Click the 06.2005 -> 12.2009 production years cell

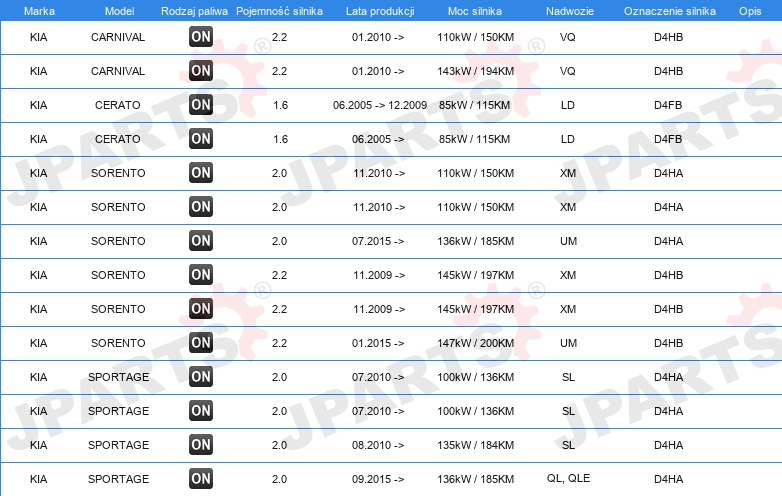click(x=380, y=105)
